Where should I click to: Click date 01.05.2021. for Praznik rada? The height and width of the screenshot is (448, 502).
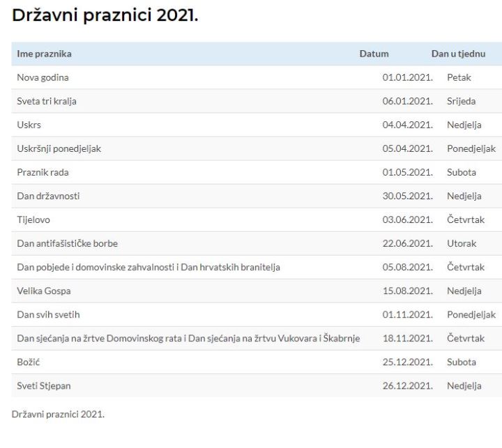coord(408,173)
